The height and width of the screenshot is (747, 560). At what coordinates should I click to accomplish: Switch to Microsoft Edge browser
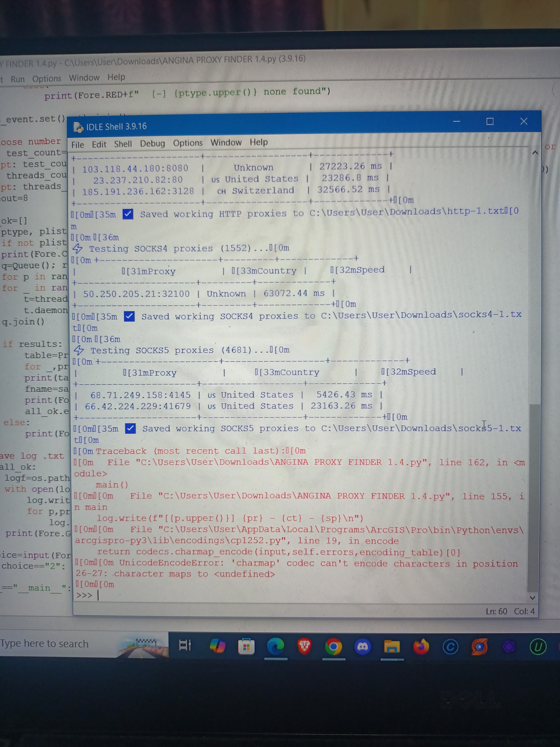click(x=276, y=646)
